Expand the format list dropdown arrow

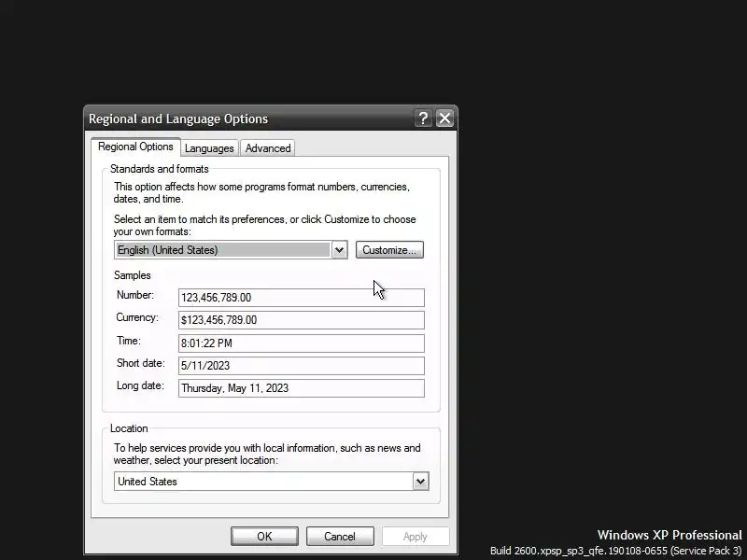(x=339, y=250)
